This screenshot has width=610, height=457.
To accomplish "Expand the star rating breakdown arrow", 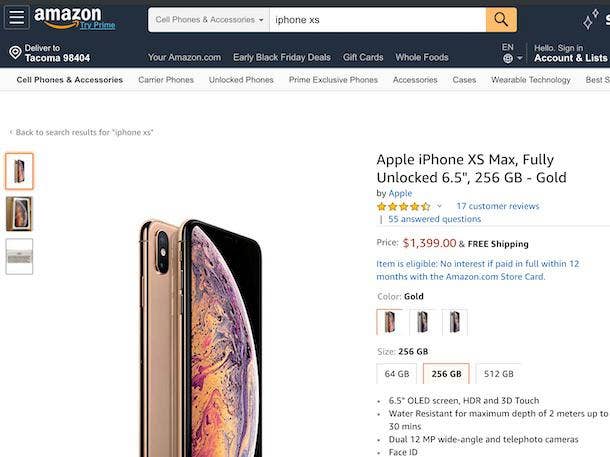I will tap(439, 206).
